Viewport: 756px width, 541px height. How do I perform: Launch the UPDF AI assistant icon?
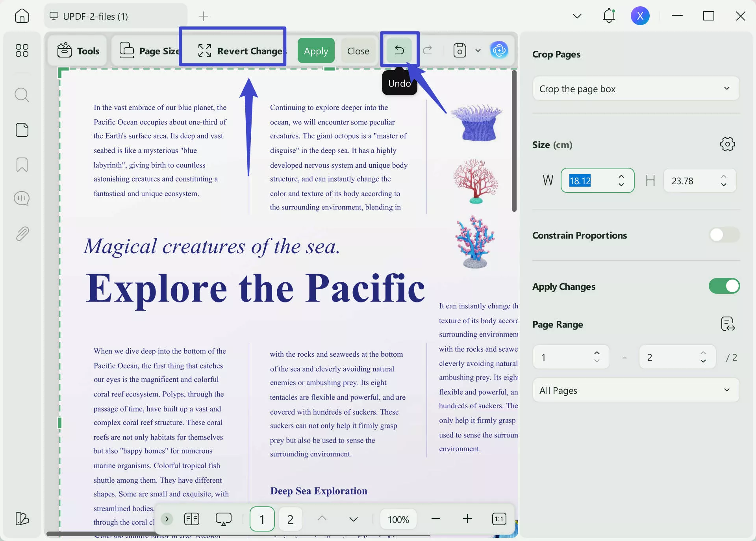499,50
